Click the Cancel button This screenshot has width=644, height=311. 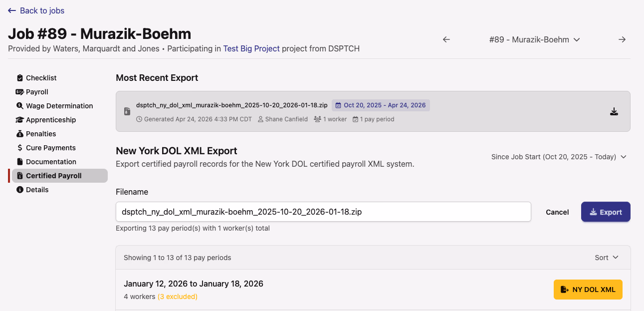click(x=557, y=212)
